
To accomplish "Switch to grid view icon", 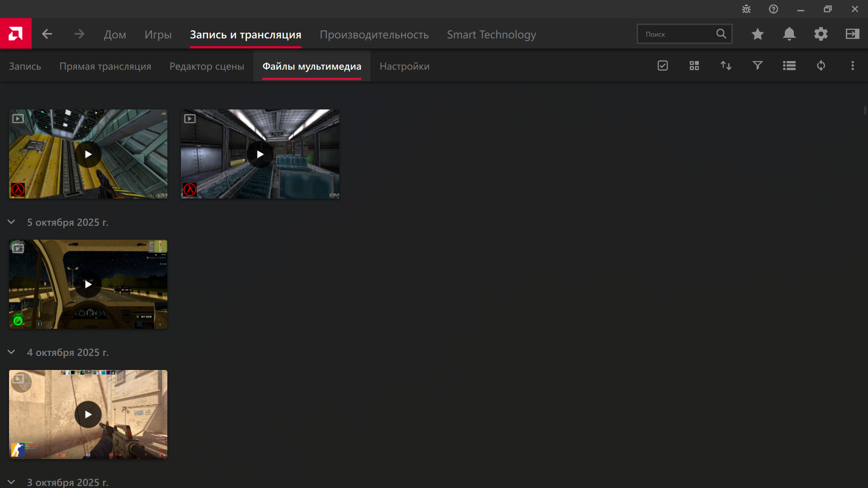I will (x=694, y=66).
